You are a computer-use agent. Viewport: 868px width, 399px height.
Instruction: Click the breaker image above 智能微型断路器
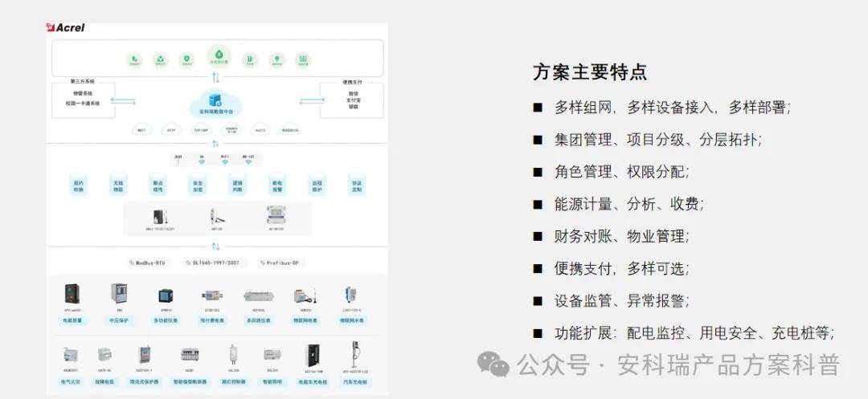pos(190,355)
